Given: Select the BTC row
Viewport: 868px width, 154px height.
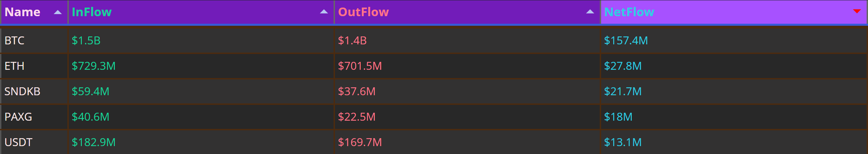Looking at the screenshot, I should point(434,41).
